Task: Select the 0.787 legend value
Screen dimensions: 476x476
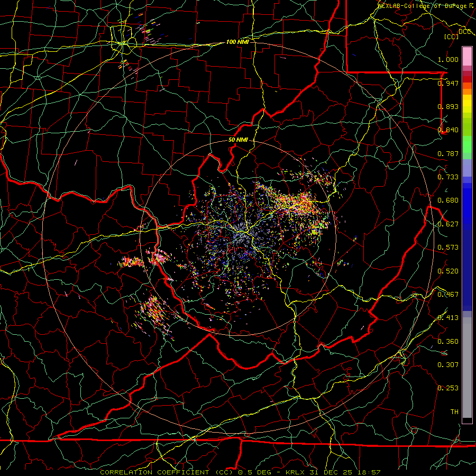Action: pyautogui.click(x=448, y=153)
